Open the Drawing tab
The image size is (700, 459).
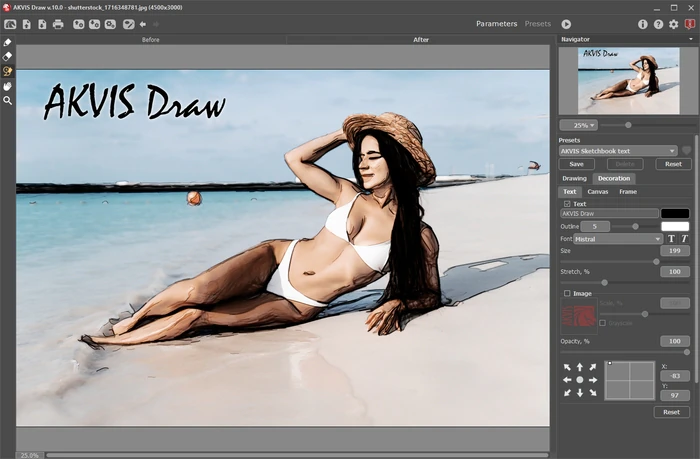tap(574, 178)
